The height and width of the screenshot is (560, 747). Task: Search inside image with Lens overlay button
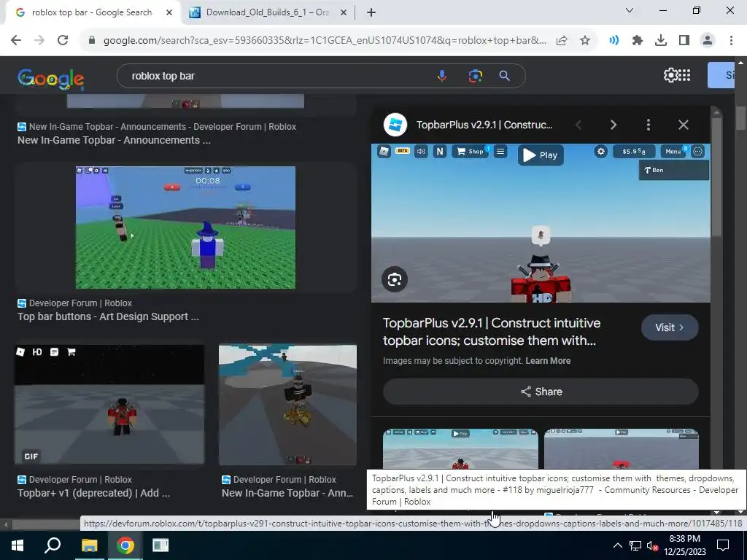[395, 279]
